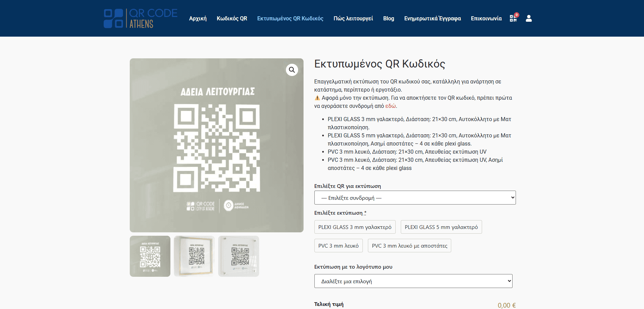Choose PLEXI GLASS 3 mm γαλακτερό option
The height and width of the screenshot is (309, 644).
pos(355,227)
